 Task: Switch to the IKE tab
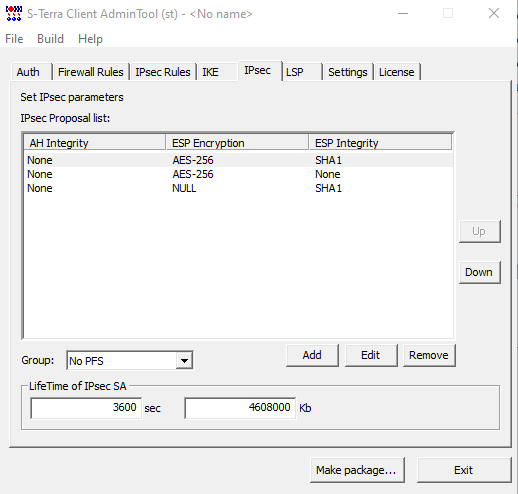[x=217, y=72]
